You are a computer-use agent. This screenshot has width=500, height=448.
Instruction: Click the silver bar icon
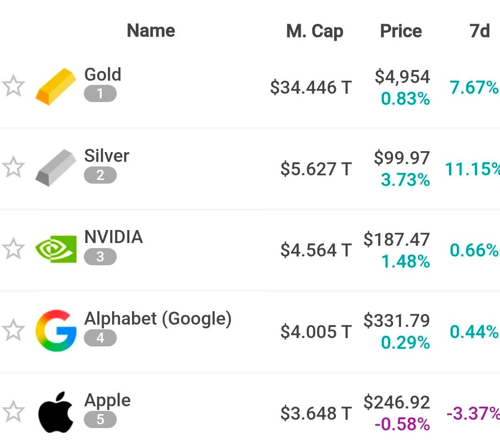pos(56,168)
